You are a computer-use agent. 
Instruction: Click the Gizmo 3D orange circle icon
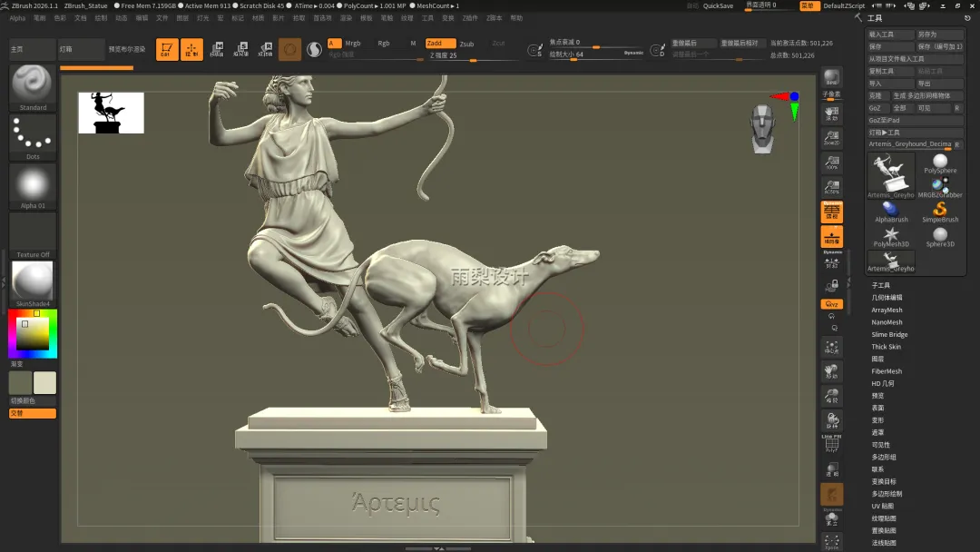(x=290, y=49)
